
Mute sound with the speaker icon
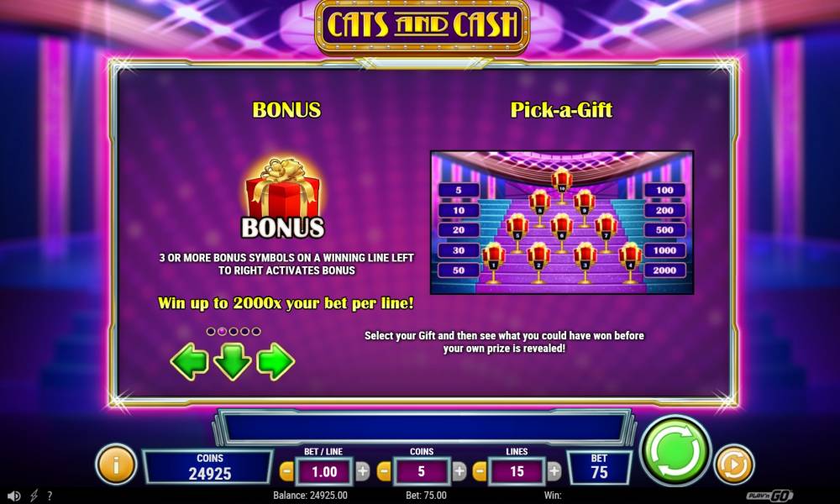tap(14, 496)
